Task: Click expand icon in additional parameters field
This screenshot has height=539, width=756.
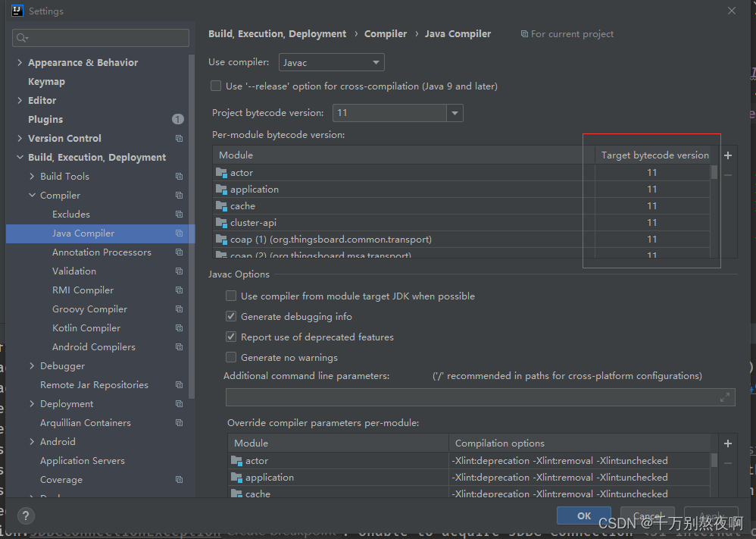Action: point(725,397)
